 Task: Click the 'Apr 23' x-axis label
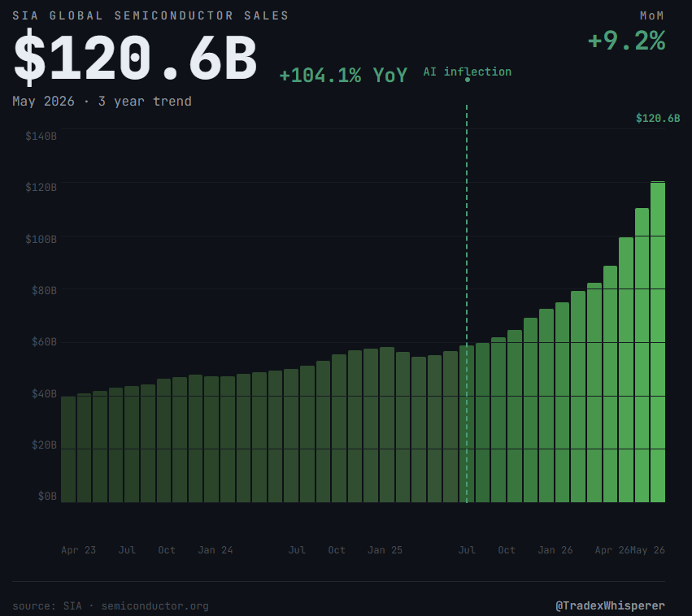79,550
